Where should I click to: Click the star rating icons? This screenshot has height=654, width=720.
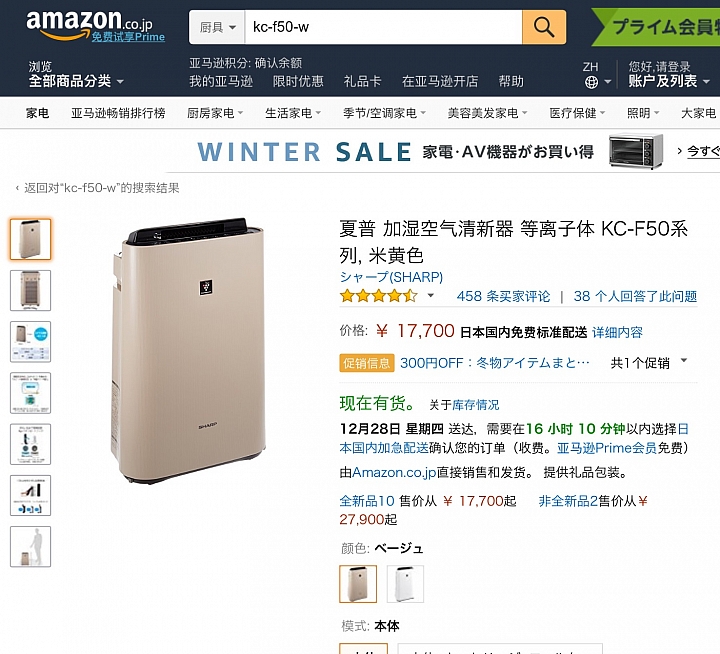[378, 296]
